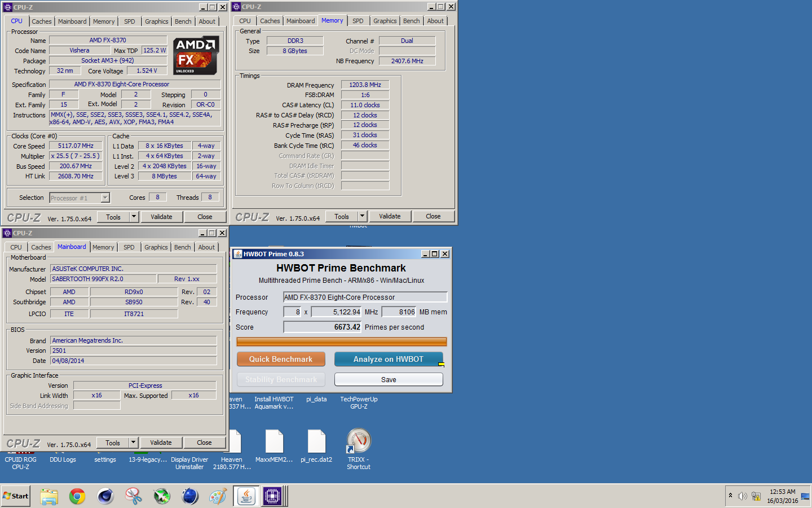
Task: Click the AMD FX Unlocked logo
Action: 196,56
